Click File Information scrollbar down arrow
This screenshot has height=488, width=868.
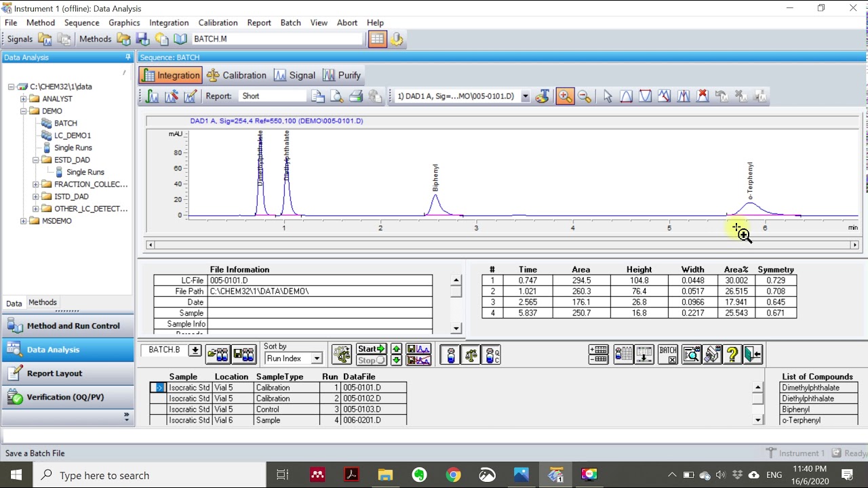point(456,329)
